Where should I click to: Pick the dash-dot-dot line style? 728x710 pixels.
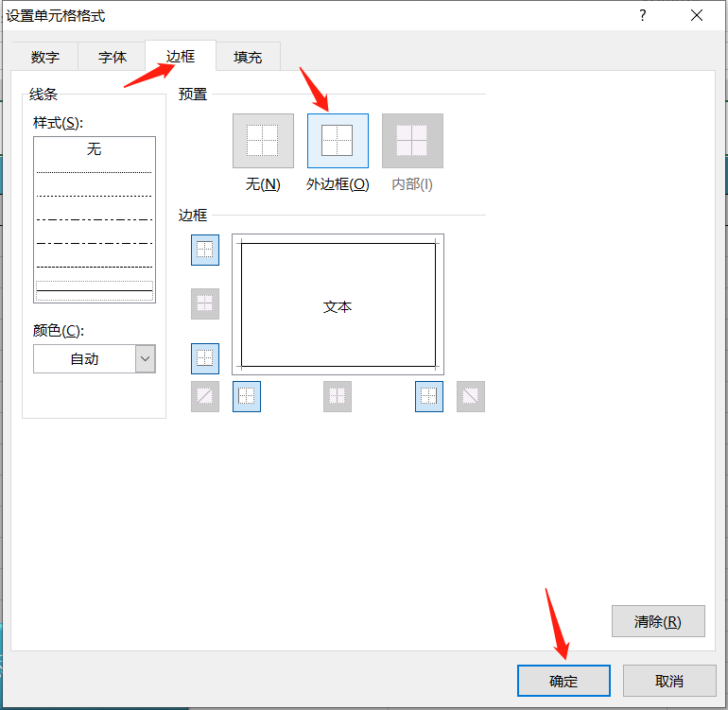(x=95, y=219)
